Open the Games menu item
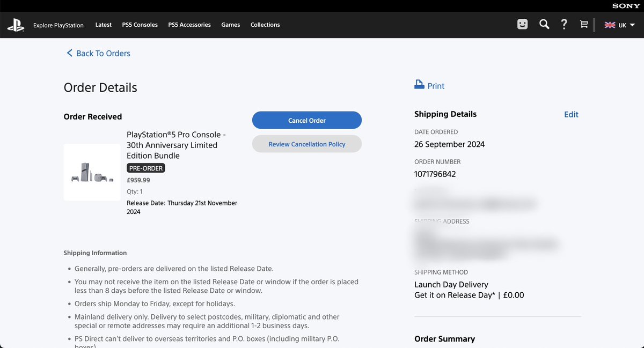 coord(231,25)
